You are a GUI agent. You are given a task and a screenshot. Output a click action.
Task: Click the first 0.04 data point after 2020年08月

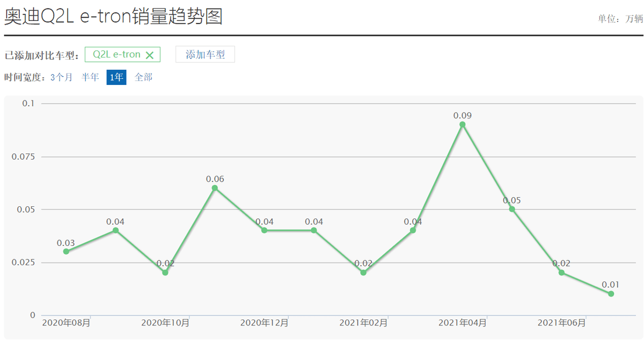tap(115, 230)
